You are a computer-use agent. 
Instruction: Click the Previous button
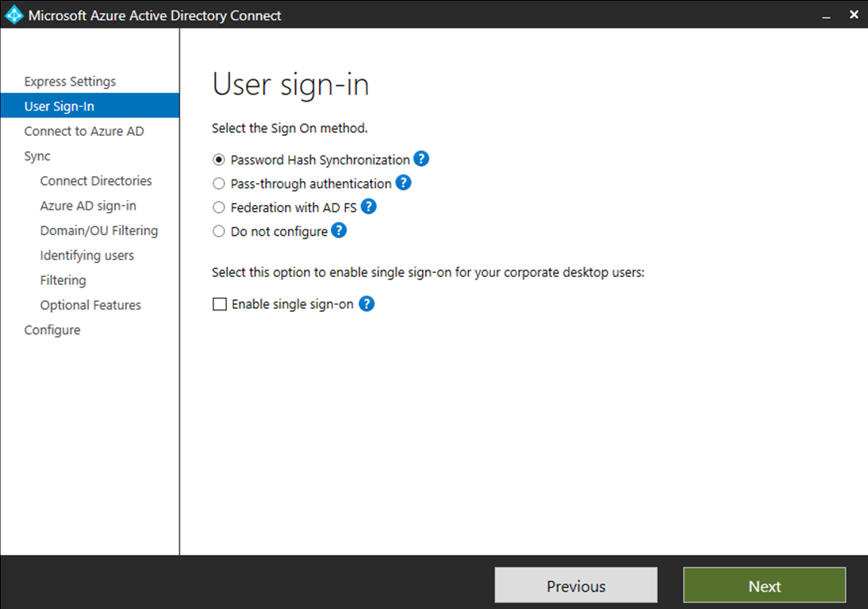[x=575, y=585]
